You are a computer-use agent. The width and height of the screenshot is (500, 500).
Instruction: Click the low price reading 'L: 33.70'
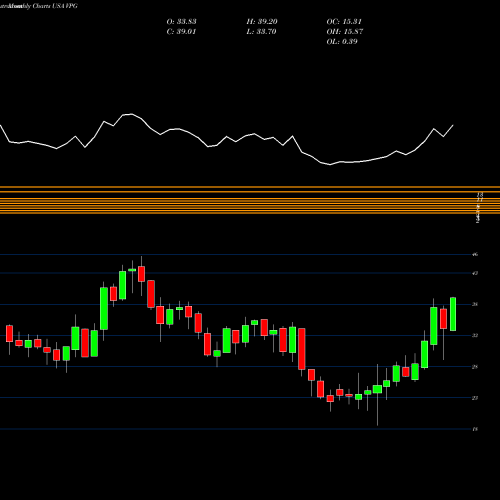(261, 32)
